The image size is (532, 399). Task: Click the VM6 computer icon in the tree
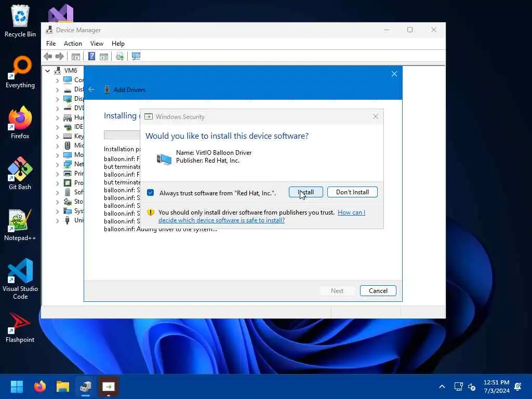[58, 71]
